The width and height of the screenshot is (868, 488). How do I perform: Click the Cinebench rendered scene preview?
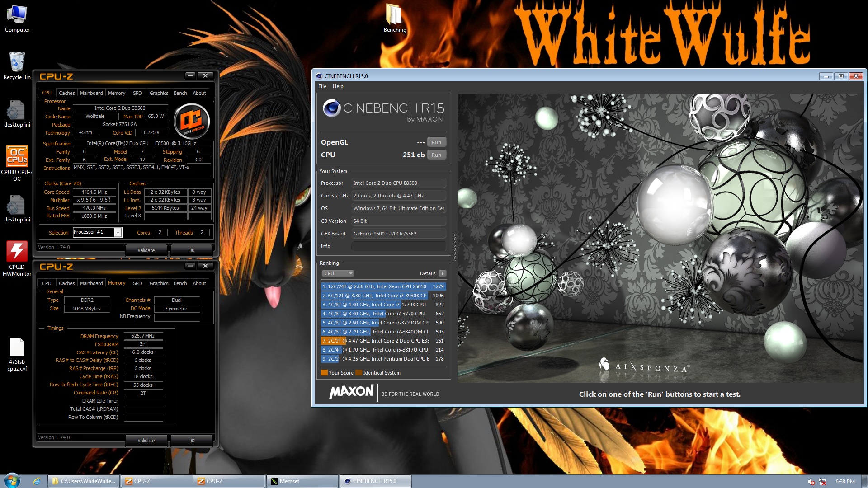(660, 238)
